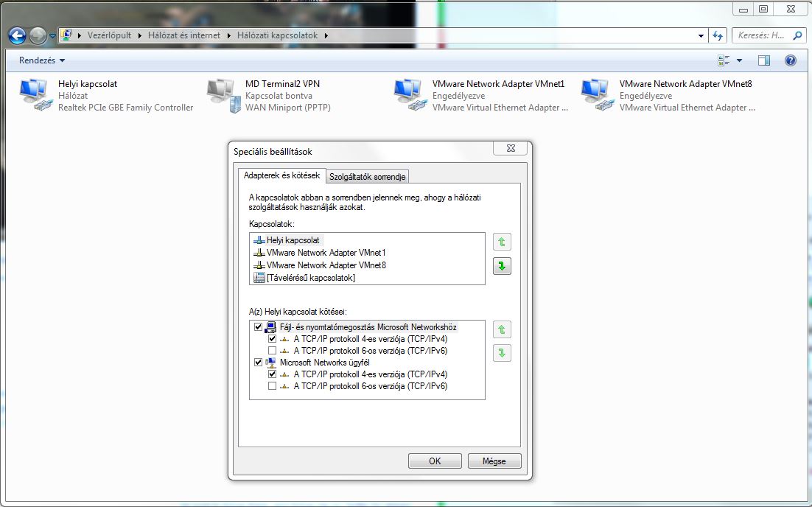Restore down the Network Connections window
This screenshot has width=812, height=507.
tap(763, 9)
